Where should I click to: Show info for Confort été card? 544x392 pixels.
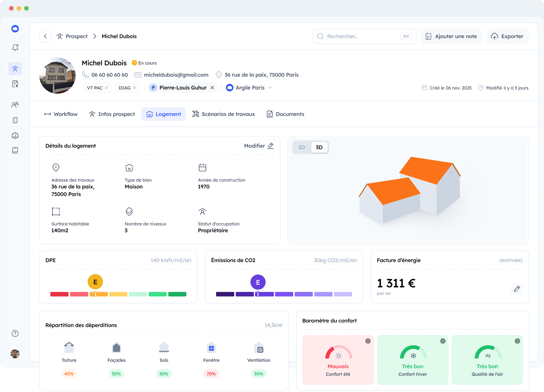[x=368, y=341]
